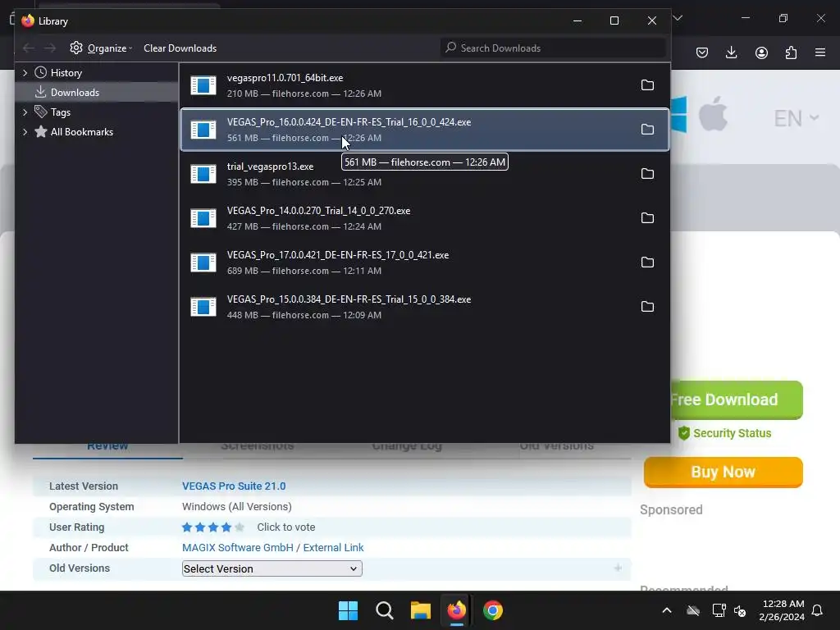The height and width of the screenshot is (630, 840).
Task: Open folder icon for VEGAS_Pro_15.0.0.384 download
Action: click(x=647, y=307)
